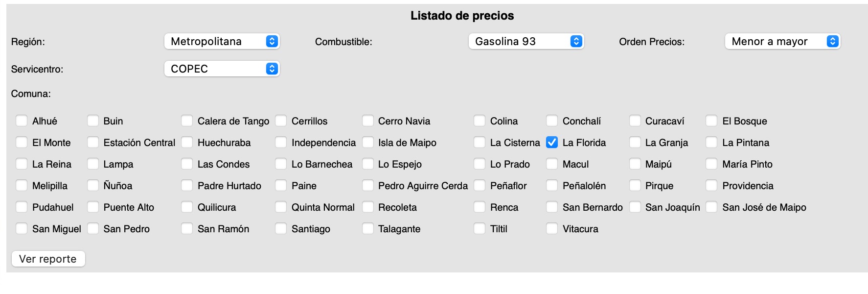Viewport: 868px width, 294px height.
Task: Open the Servicentro COPEC dropdown
Action: click(x=222, y=69)
